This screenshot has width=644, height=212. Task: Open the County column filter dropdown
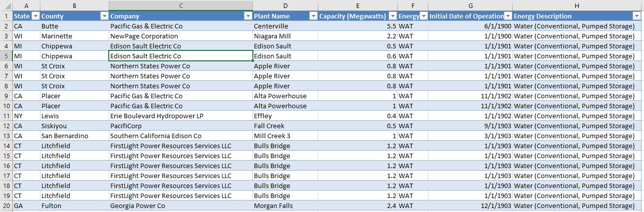click(104, 16)
